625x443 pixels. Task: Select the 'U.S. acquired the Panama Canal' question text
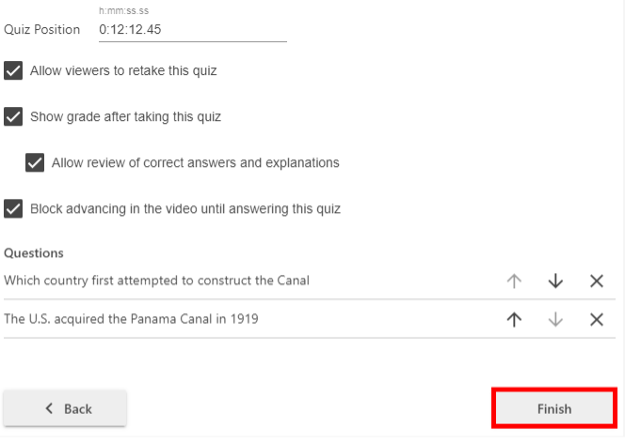(131, 320)
